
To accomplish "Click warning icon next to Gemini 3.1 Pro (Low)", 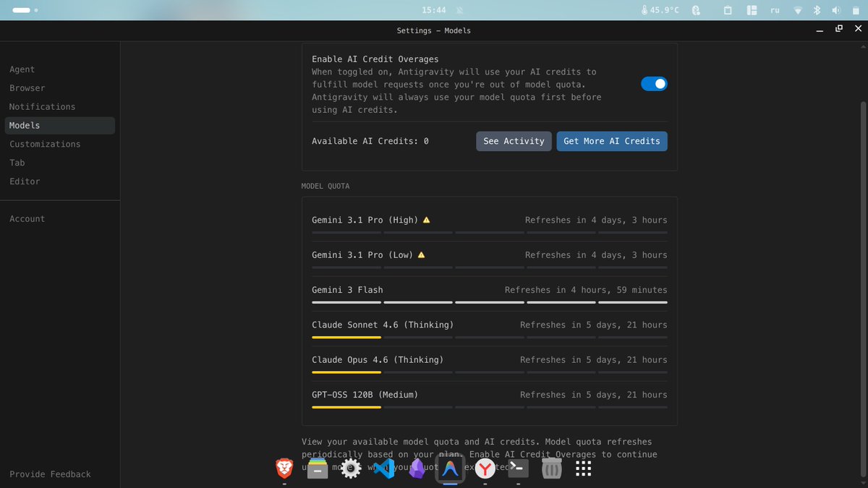I will [x=421, y=254].
